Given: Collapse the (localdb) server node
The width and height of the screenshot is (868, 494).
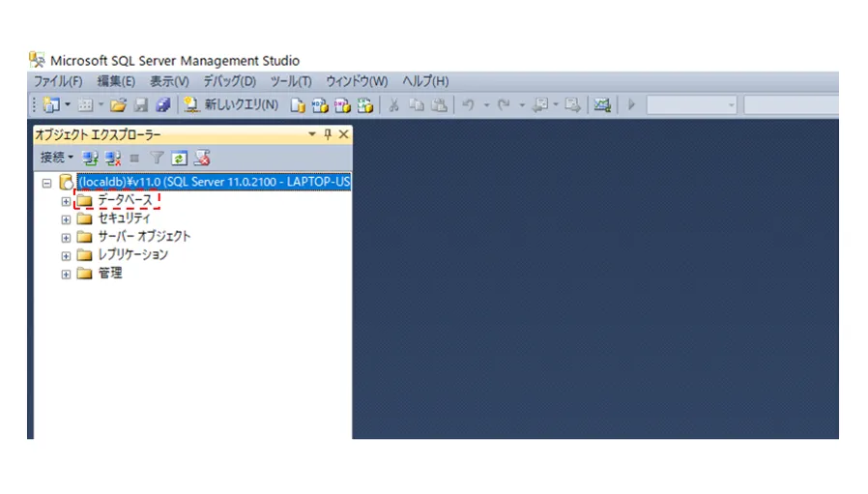Looking at the screenshot, I should pyautogui.click(x=47, y=183).
